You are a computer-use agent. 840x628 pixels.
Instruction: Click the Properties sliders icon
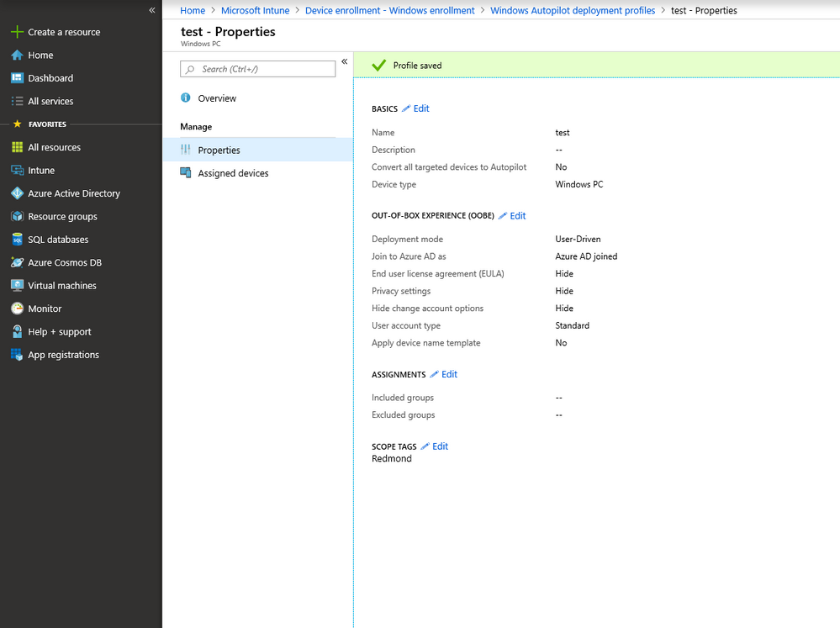185,150
